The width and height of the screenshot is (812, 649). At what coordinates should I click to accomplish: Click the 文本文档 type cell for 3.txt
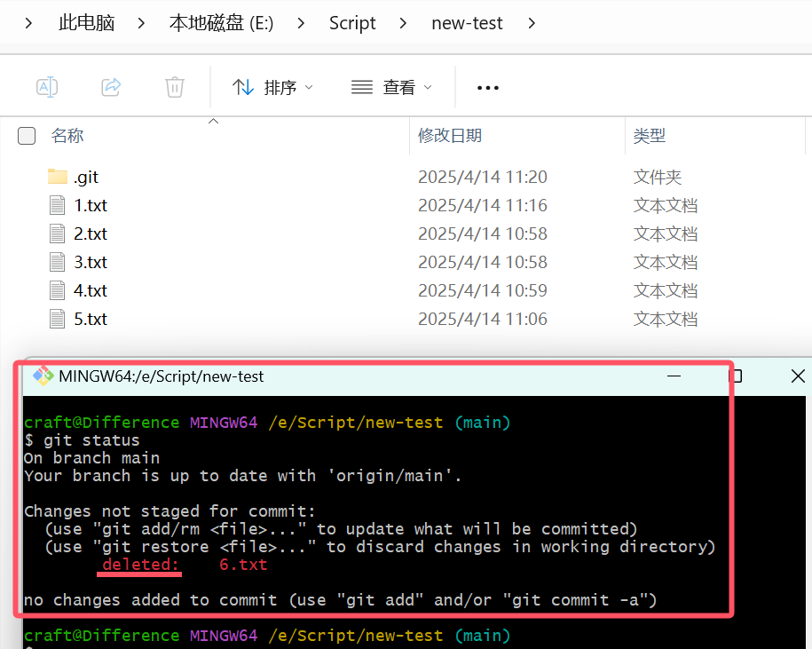pyautogui.click(x=666, y=263)
